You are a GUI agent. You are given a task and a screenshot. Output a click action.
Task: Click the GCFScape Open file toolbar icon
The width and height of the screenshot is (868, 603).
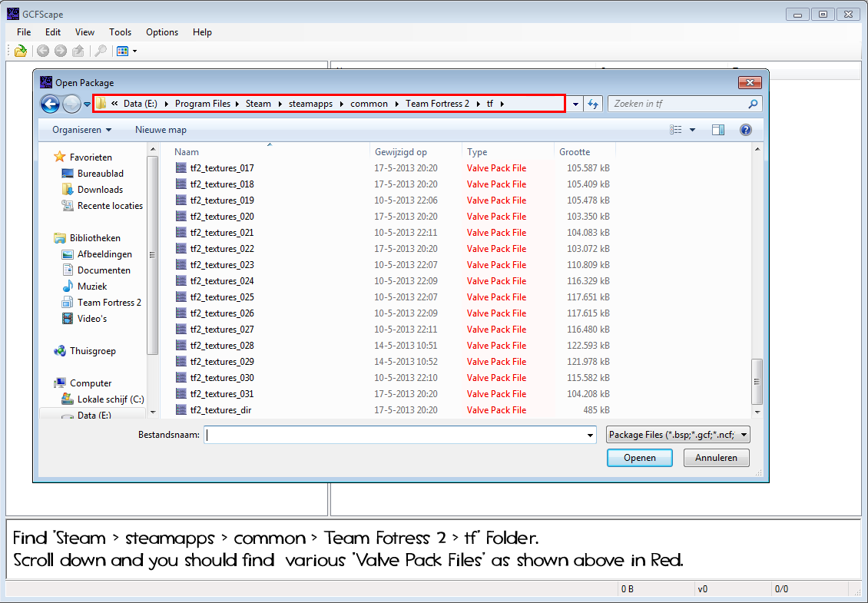pos(21,51)
